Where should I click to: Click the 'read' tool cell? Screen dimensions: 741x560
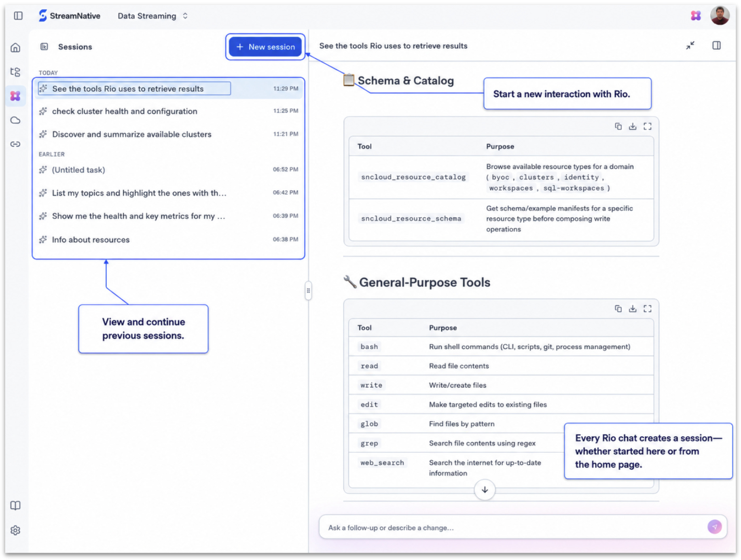pos(369,366)
